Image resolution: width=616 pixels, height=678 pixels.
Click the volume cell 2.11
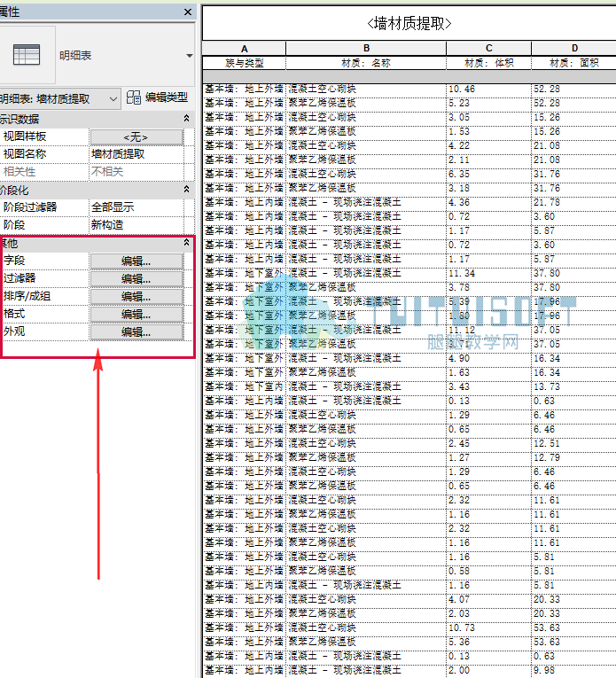[x=489, y=160]
